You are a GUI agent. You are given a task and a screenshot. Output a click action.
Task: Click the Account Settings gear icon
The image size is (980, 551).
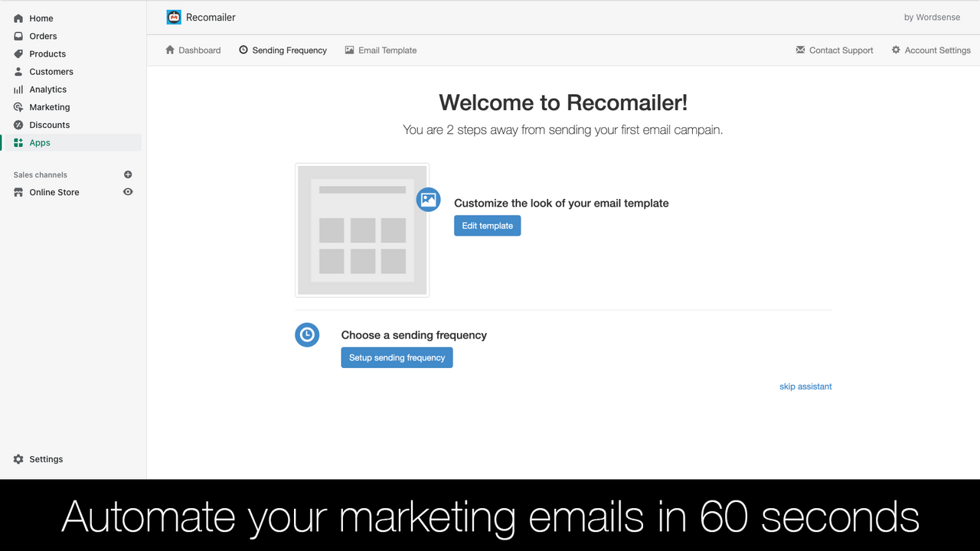(896, 50)
